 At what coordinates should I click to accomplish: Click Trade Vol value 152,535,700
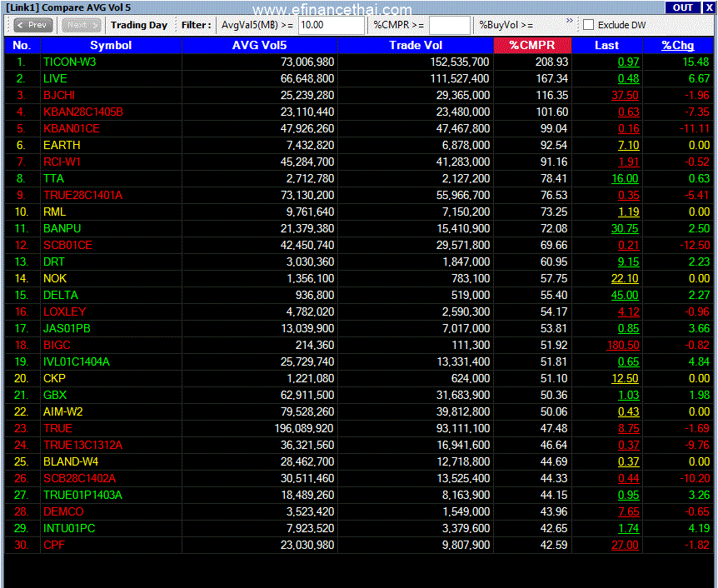pyautogui.click(x=460, y=62)
